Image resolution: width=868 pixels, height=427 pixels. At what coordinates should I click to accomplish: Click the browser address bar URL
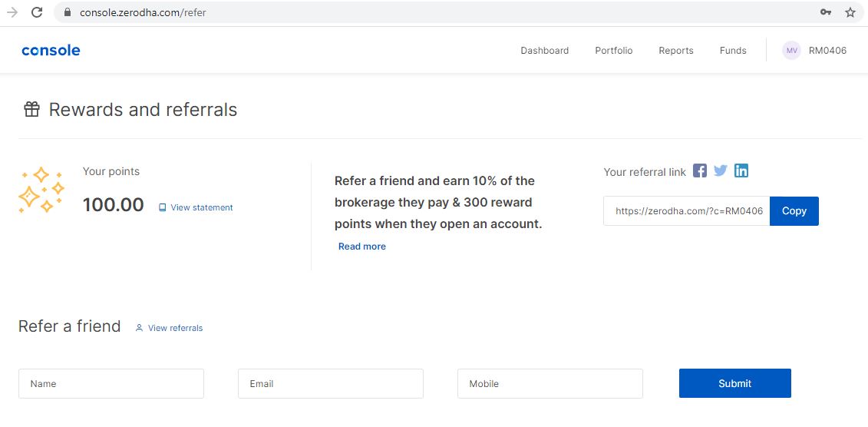143,12
